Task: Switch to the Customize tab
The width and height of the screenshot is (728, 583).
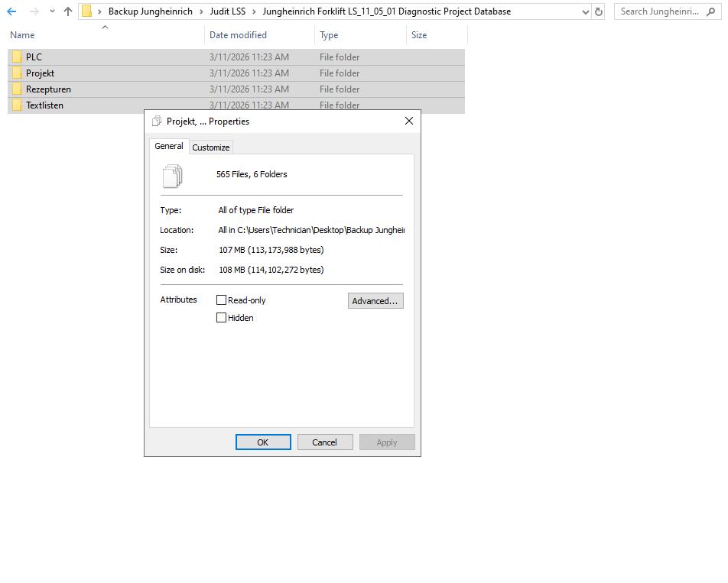Action: click(x=211, y=147)
